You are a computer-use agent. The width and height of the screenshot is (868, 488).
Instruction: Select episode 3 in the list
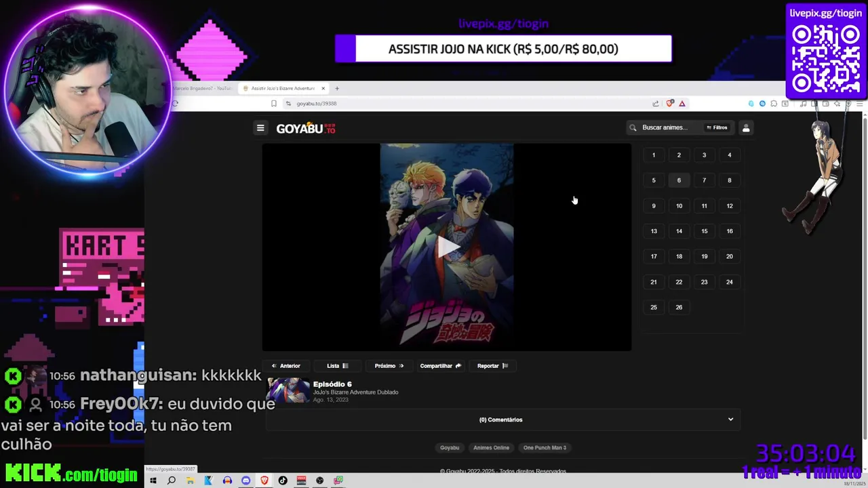pyautogui.click(x=704, y=155)
